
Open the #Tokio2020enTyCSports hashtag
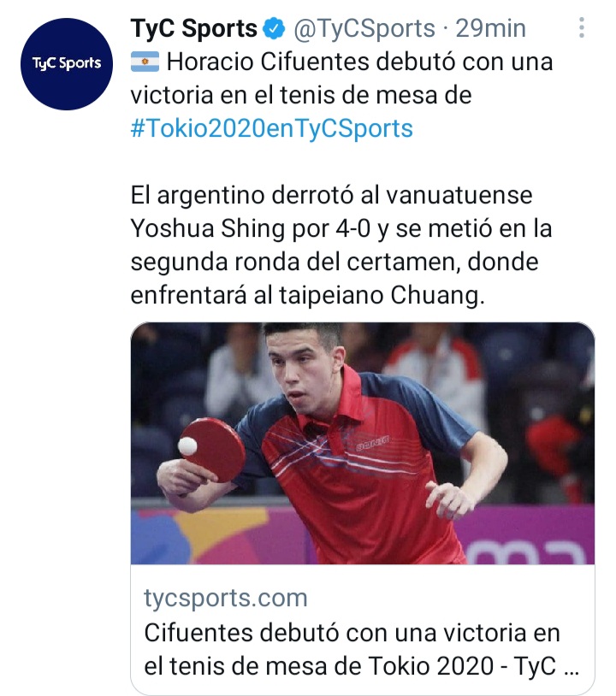pyautogui.click(x=272, y=128)
